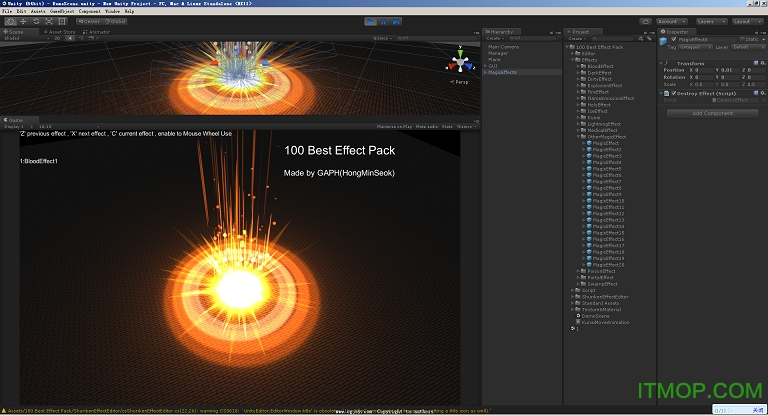This screenshot has height=416, width=768.
Task: Select the Scale tool in the toolbar
Action: [49, 22]
